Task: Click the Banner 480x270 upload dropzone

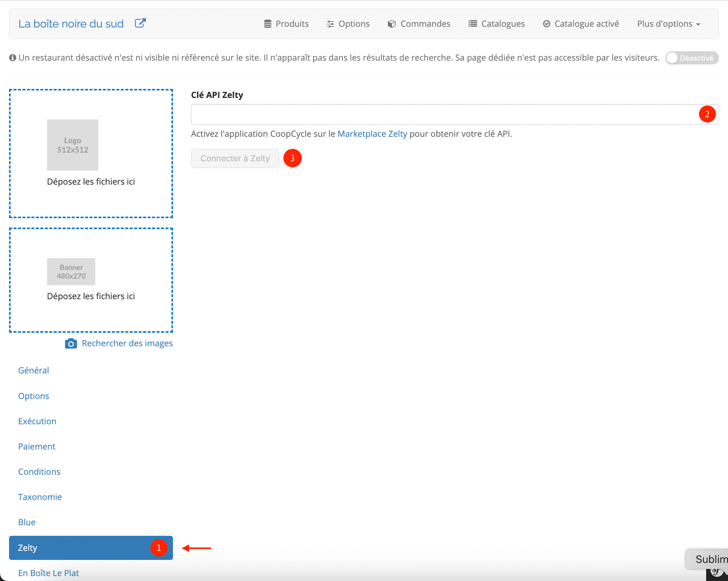Action: pyautogui.click(x=91, y=280)
